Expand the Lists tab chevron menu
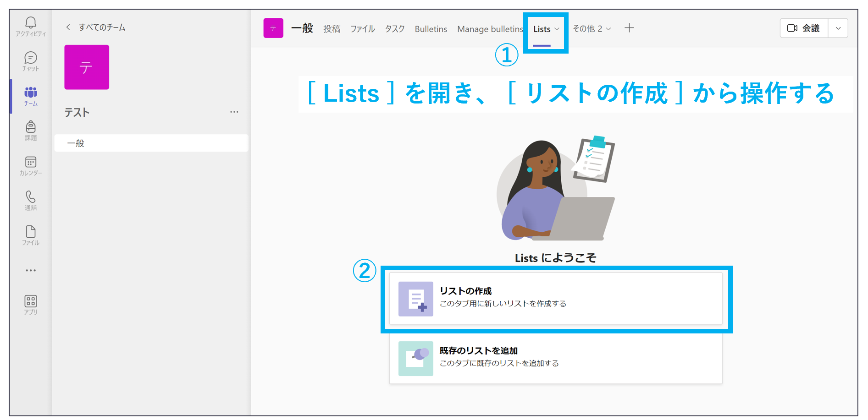The width and height of the screenshot is (868, 420). [x=557, y=29]
